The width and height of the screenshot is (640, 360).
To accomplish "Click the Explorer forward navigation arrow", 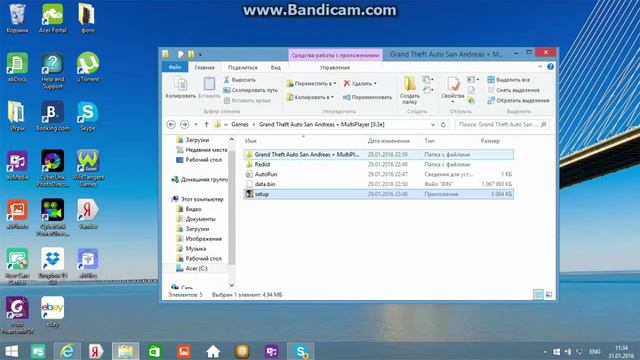I will [184, 124].
